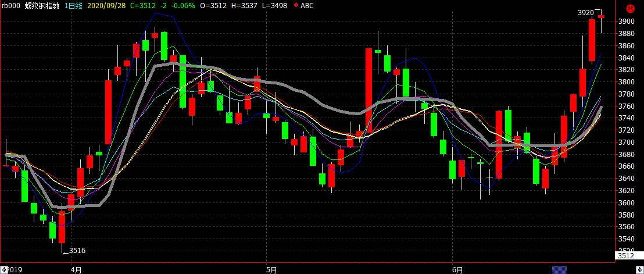Click the 5月 time axis label
The image size is (644, 274).
[271, 270]
